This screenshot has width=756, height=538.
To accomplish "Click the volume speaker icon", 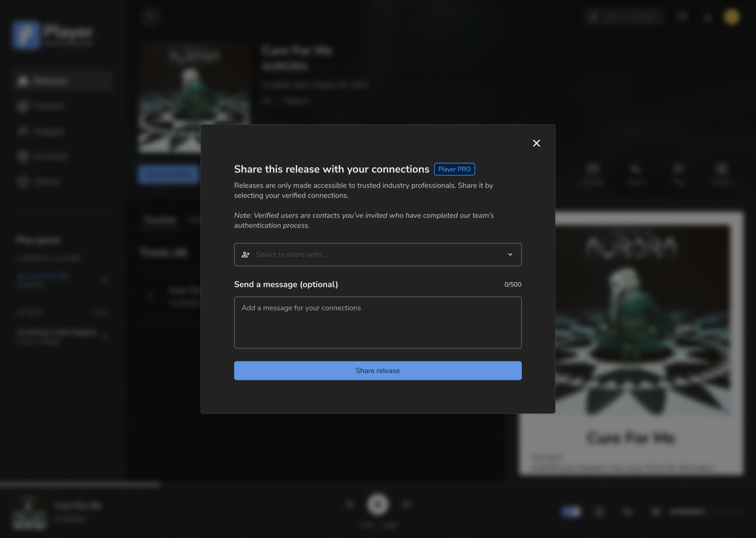I will pyautogui.click(x=656, y=512).
